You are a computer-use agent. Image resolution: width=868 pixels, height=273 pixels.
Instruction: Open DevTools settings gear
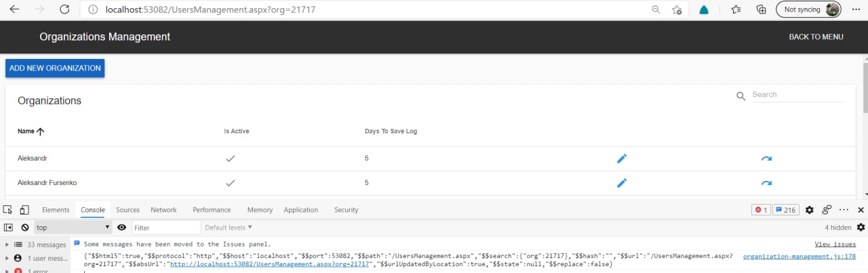point(810,210)
